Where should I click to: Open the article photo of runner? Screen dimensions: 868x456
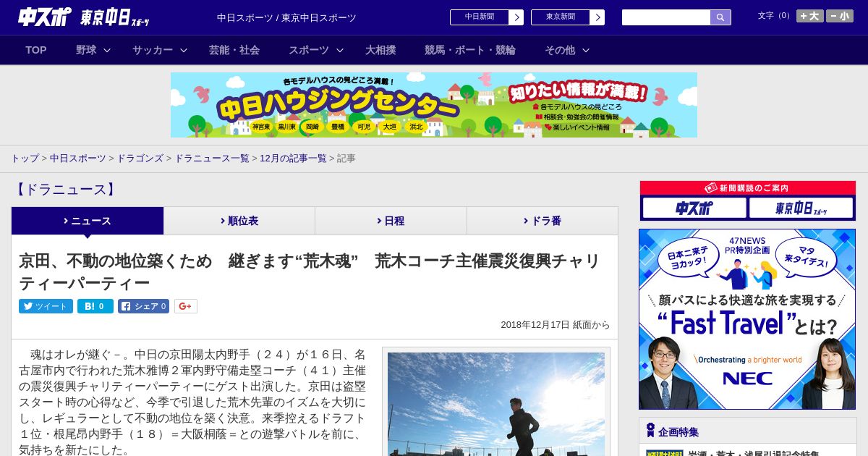[496, 404]
